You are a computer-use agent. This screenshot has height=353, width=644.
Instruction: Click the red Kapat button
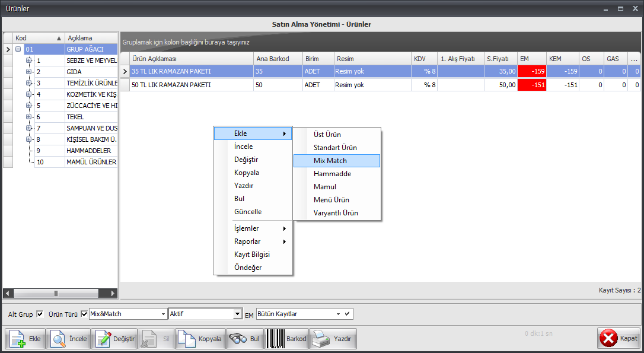click(x=619, y=339)
